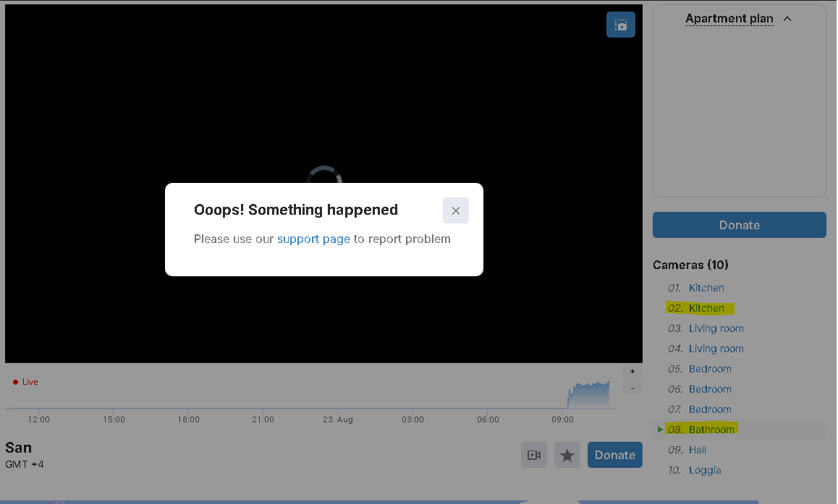Zoom in timeline with plus button
838x504 pixels.
(x=632, y=372)
